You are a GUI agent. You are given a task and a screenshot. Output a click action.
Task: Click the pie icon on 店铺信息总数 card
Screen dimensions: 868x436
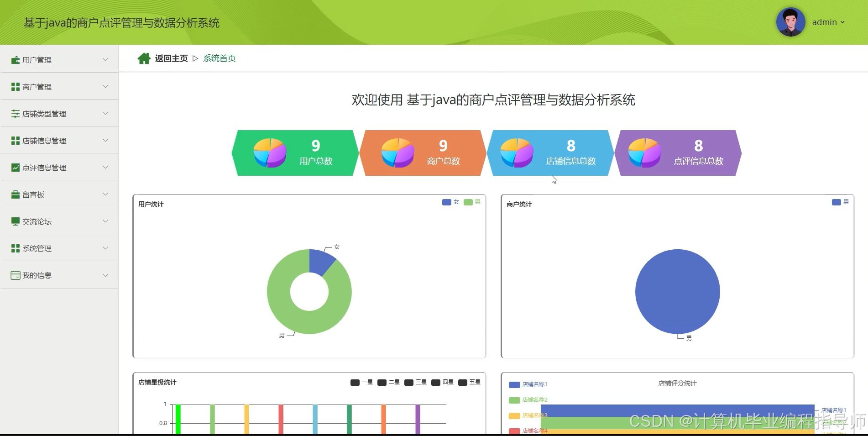517,152
